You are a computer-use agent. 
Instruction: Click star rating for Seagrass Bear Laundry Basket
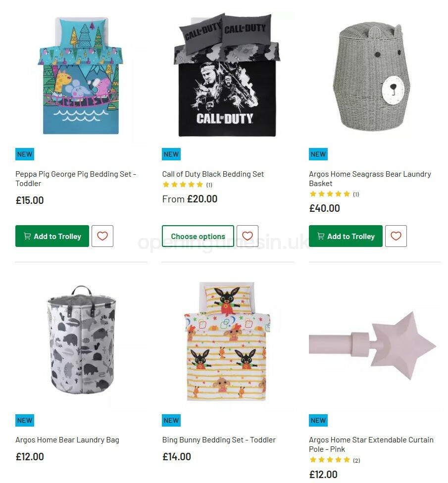point(330,194)
